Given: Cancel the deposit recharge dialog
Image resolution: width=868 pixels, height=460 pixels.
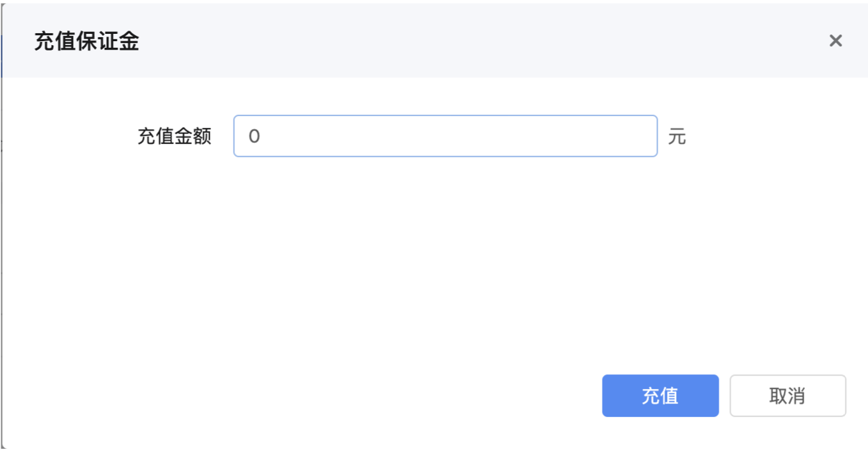Looking at the screenshot, I should pos(788,396).
